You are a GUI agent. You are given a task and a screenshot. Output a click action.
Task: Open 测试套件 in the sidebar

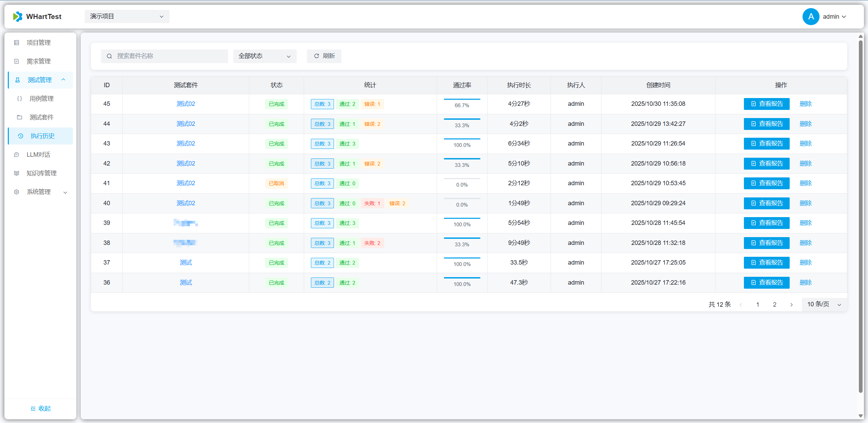pyautogui.click(x=41, y=117)
